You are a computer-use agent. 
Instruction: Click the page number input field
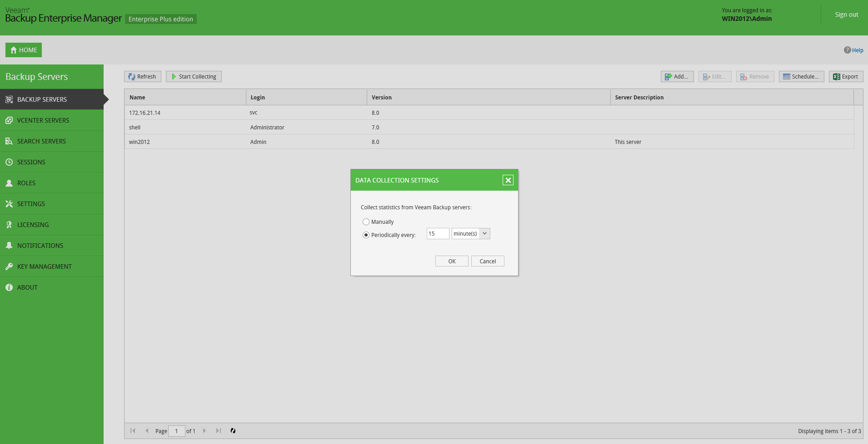(x=176, y=431)
